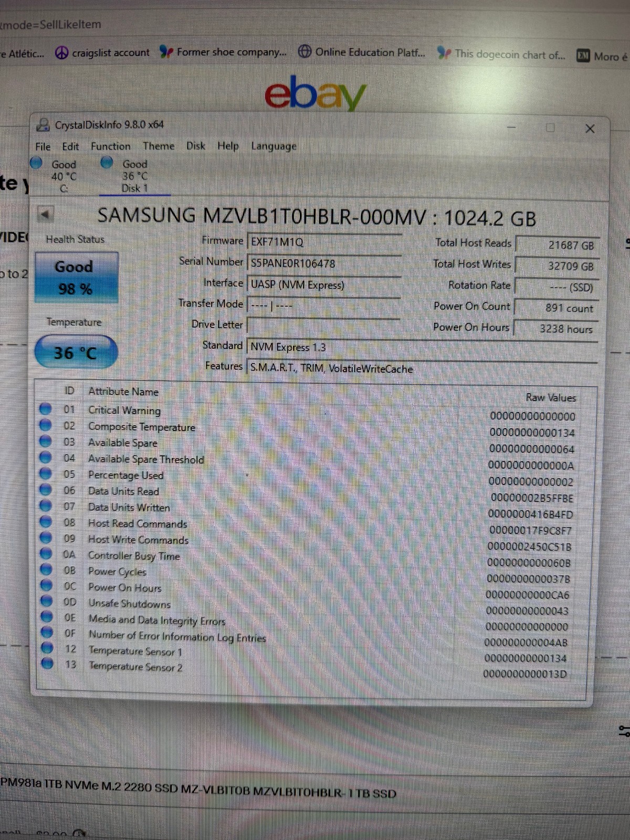Click the status dot for Available Spare
Image resolution: width=630 pixels, height=840 pixels.
coord(46,441)
